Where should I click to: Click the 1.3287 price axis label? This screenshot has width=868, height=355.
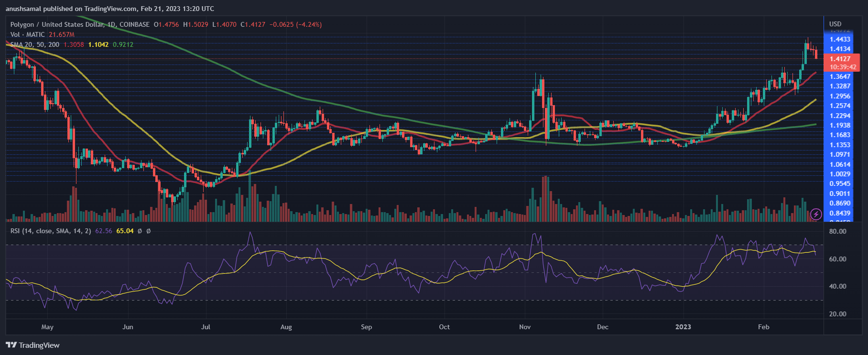(x=840, y=86)
